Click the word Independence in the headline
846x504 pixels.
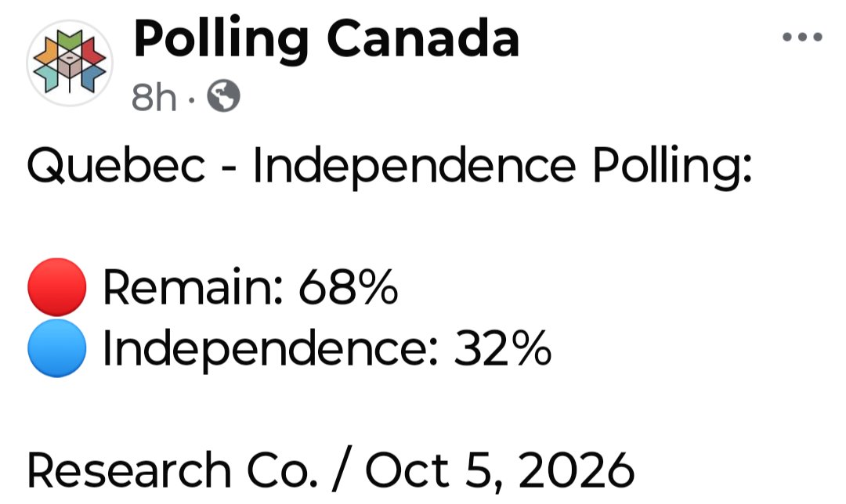pyautogui.click(x=414, y=167)
